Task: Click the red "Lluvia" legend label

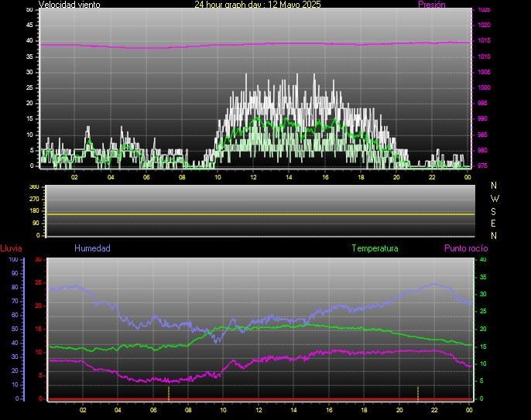Action: coord(11,248)
